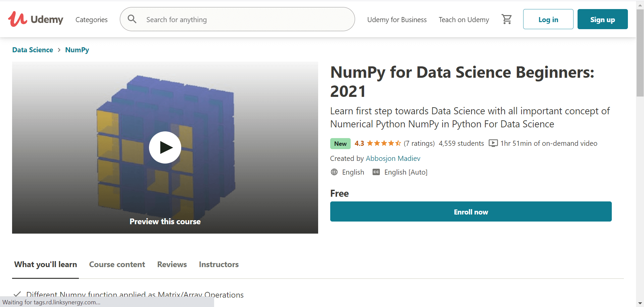Click the globe language icon

334,172
